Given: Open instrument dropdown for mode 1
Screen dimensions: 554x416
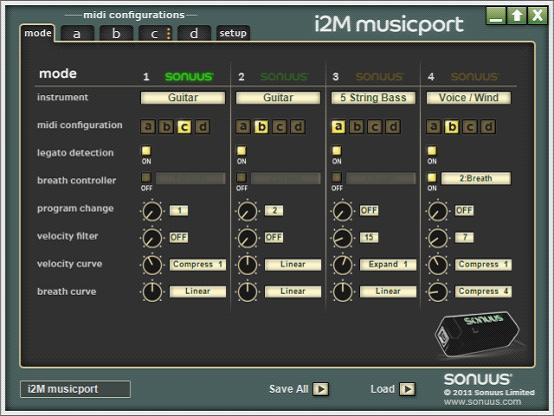Looking at the screenshot, I should click(x=183, y=98).
